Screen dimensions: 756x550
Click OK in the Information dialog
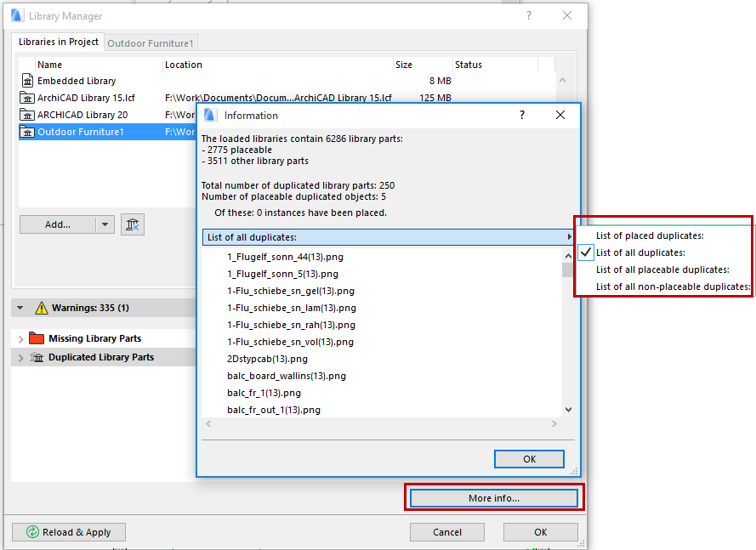point(530,459)
